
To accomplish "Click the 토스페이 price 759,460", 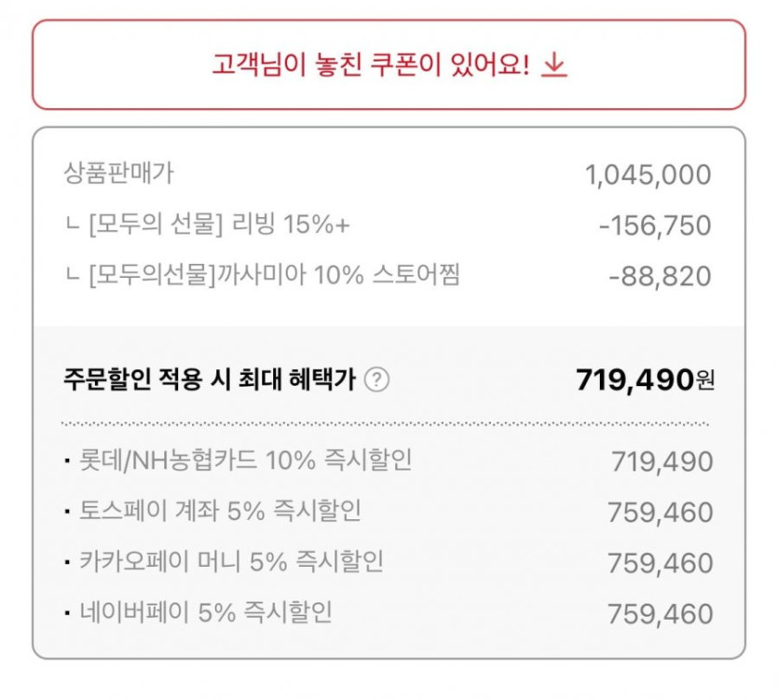I will pos(660,513).
